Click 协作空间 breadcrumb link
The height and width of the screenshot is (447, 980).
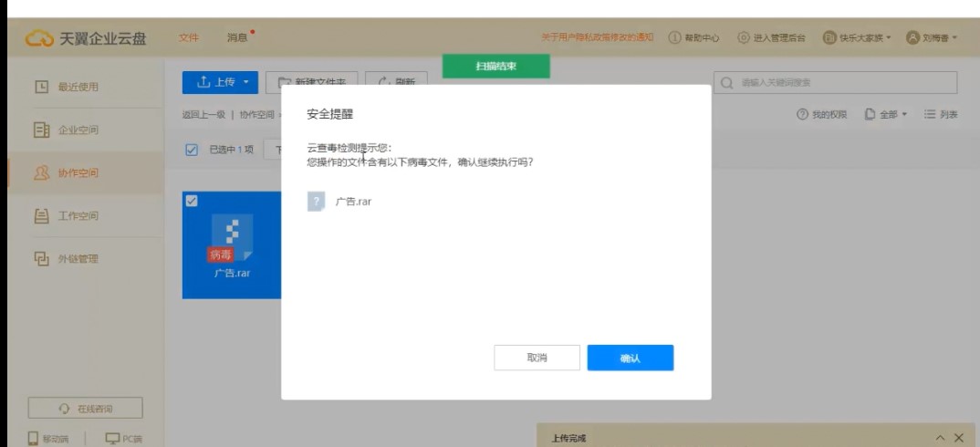coord(257,114)
